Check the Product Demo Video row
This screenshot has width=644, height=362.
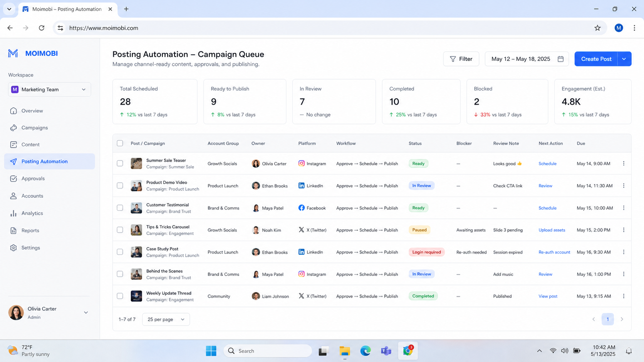coord(120,185)
